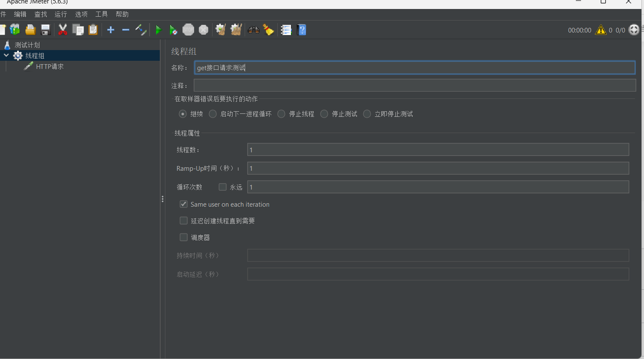Copy the selected element
Viewport: 644px width, 359px height.
pos(78,30)
